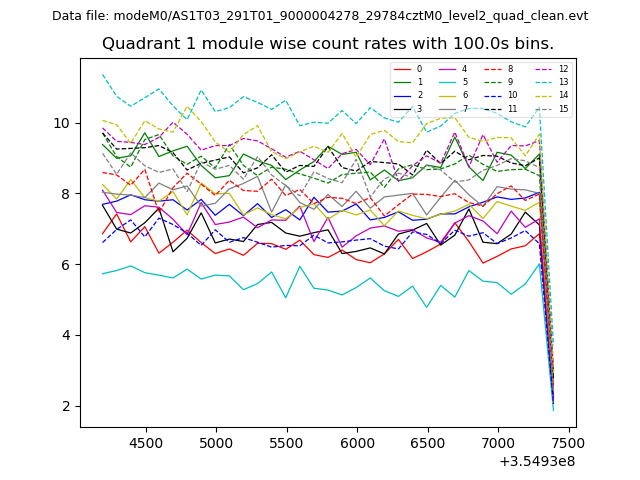The image size is (640, 480).
Task: Click the red solid line swatch for module 0
Action: (x=402, y=69)
